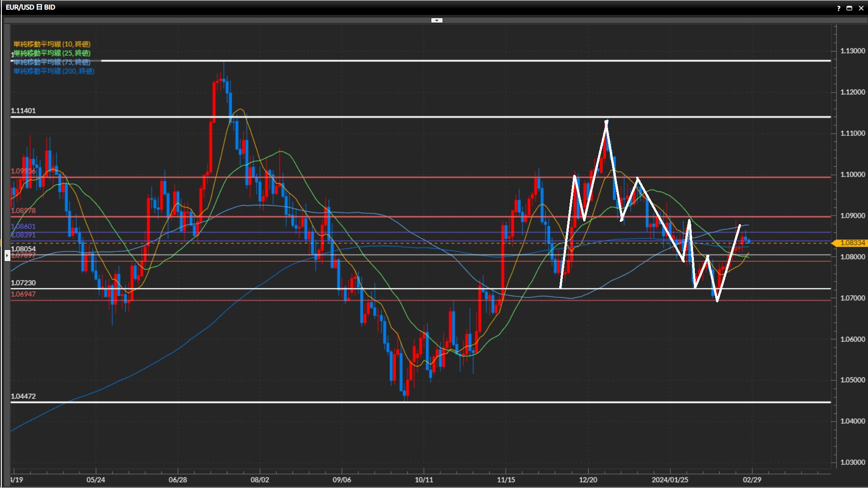Select the purple 1.08601 line label
The image size is (868, 488).
[23, 226]
